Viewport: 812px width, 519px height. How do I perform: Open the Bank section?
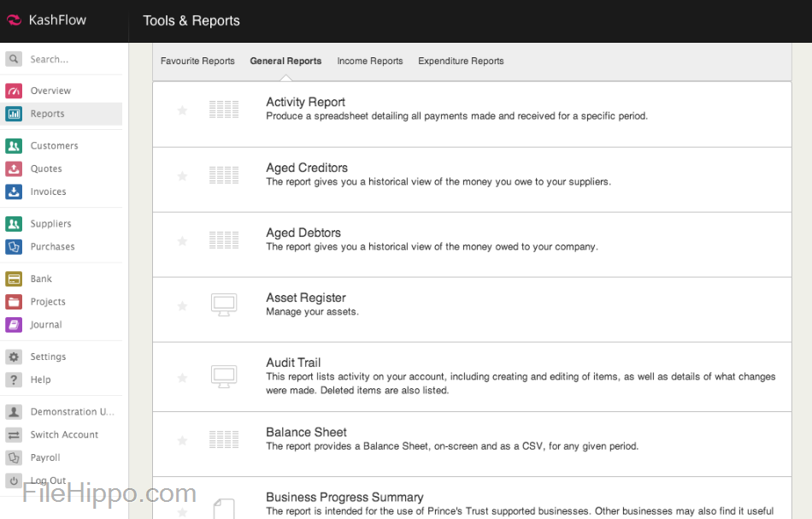click(43, 278)
